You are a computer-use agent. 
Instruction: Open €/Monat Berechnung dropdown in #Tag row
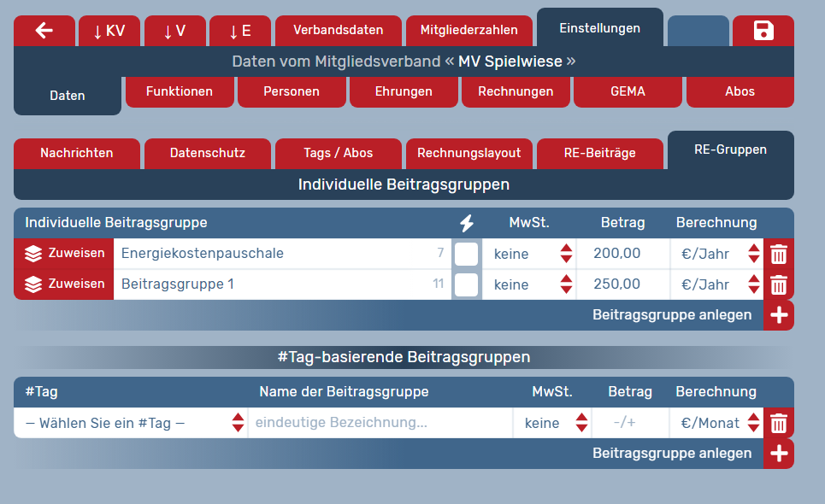point(716,423)
